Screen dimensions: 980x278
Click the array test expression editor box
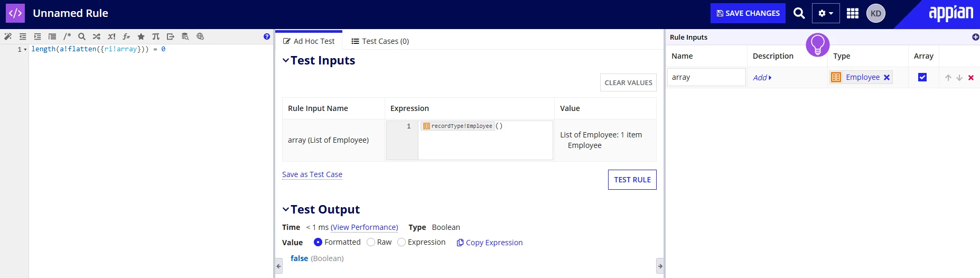point(485,140)
